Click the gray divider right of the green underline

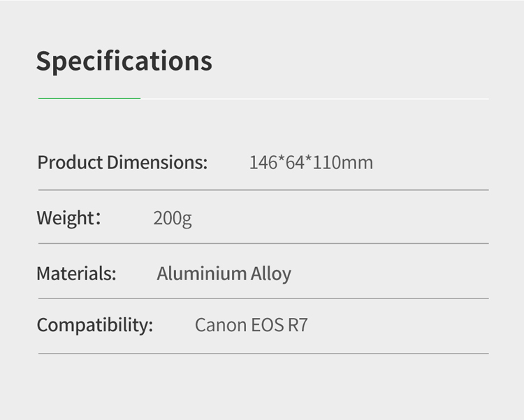(x=314, y=99)
